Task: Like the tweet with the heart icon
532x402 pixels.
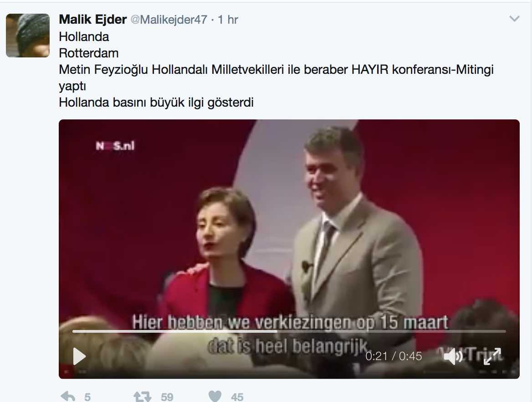Action: pos(215,397)
